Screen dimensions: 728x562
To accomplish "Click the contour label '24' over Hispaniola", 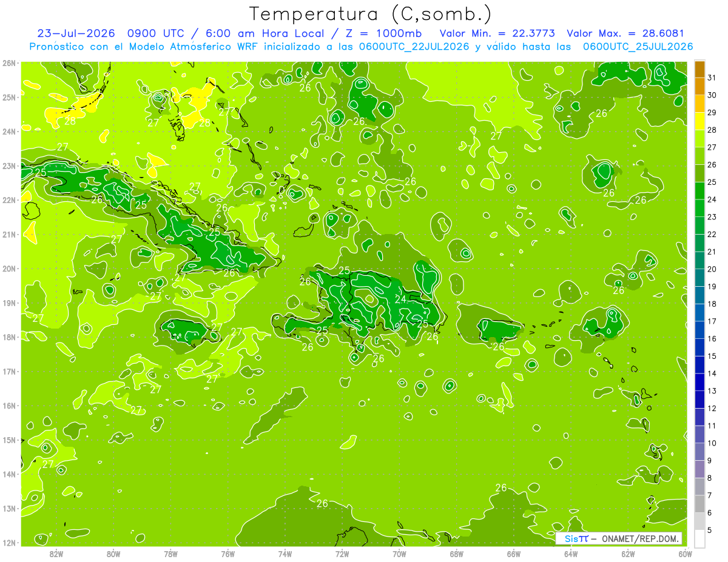I will click(400, 299).
